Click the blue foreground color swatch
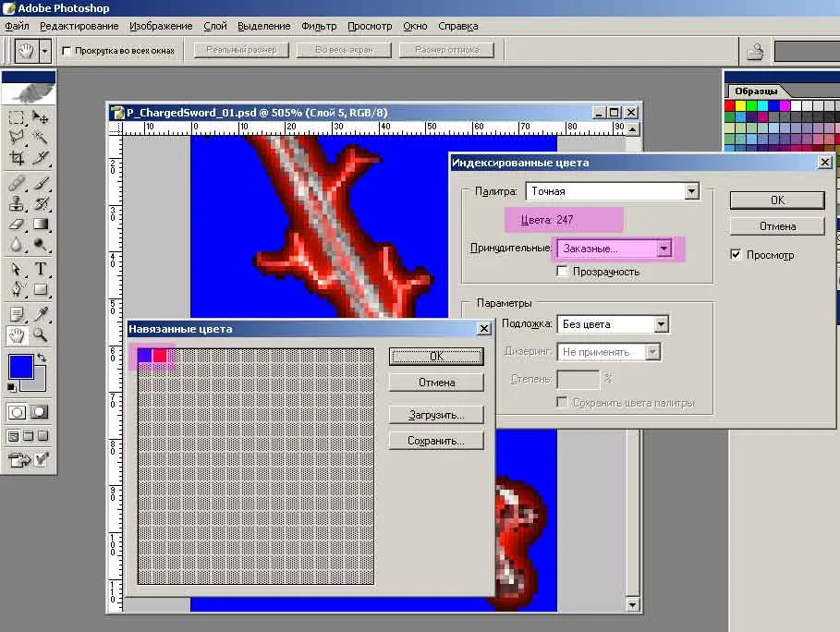This screenshot has width=840, height=632. [20, 366]
